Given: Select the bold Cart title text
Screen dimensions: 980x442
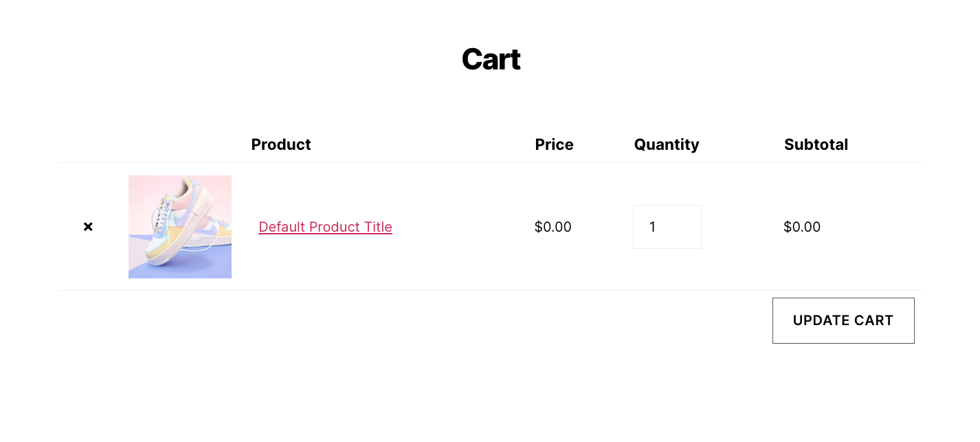Looking at the screenshot, I should (x=491, y=60).
